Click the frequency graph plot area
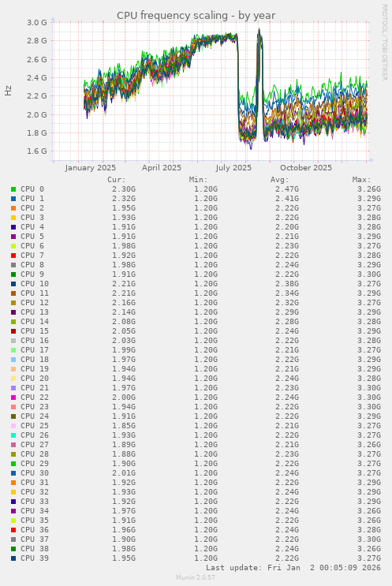Image resolution: width=392 pixels, height=586 pixels. pos(211,91)
